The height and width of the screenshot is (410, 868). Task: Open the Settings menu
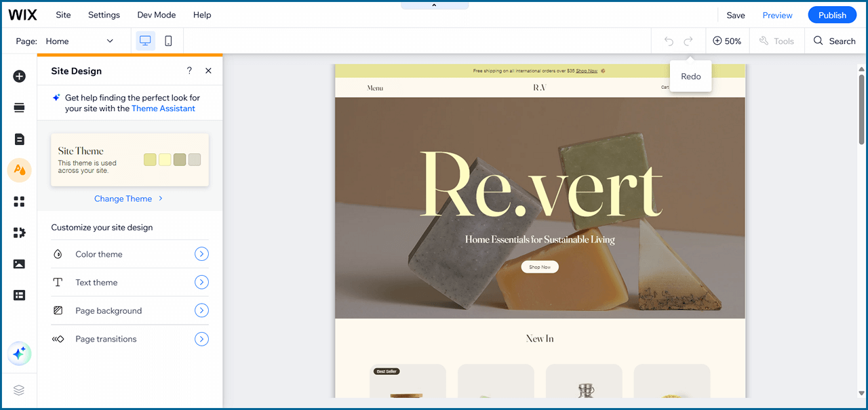point(104,15)
